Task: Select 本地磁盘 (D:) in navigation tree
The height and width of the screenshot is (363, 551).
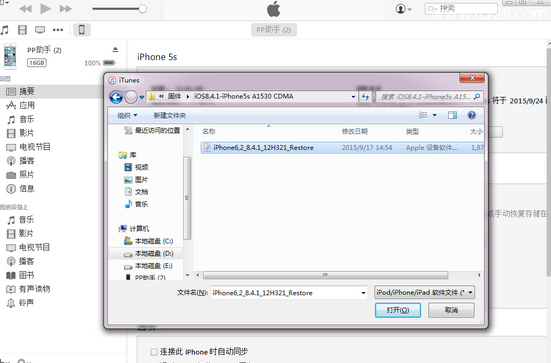Action: pyautogui.click(x=149, y=253)
